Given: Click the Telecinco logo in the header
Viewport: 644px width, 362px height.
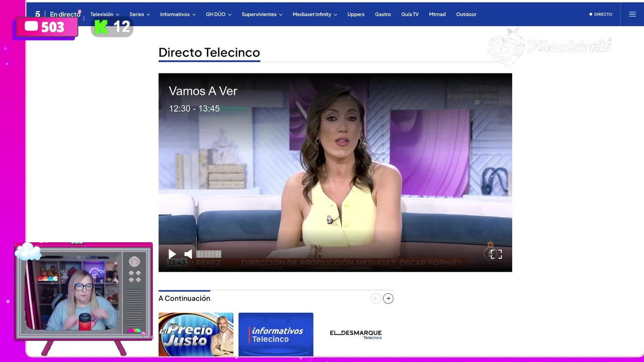Looking at the screenshot, I should click(x=38, y=14).
